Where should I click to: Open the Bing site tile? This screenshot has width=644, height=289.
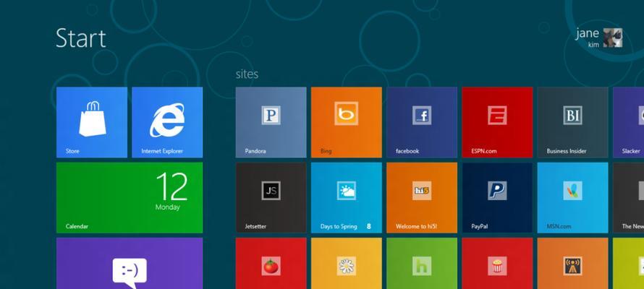coord(346,122)
